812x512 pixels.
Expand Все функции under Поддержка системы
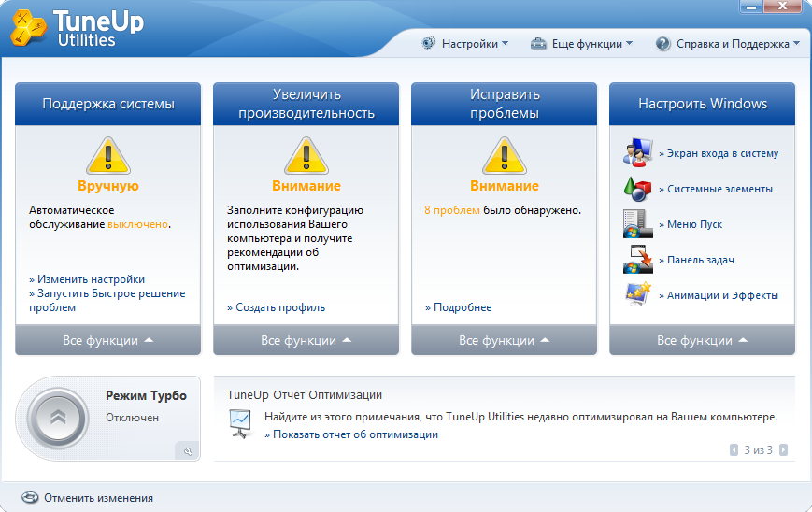coord(107,340)
